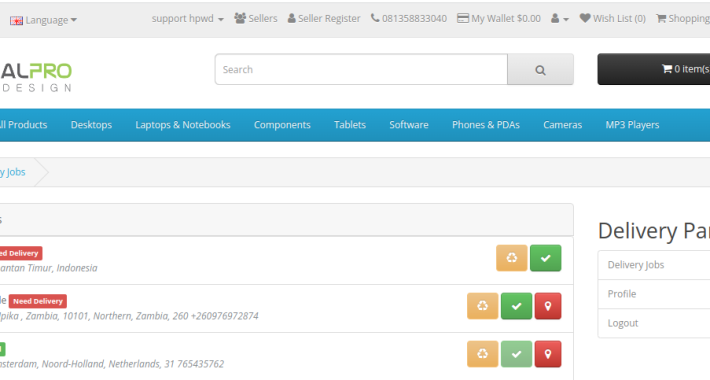
Task: Open the Tablets category
Action: click(x=350, y=125)
